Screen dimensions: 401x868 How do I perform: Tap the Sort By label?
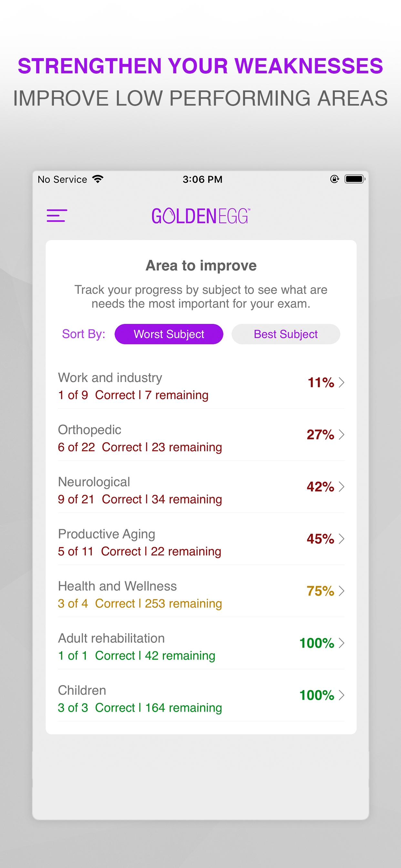pos(84,334)
